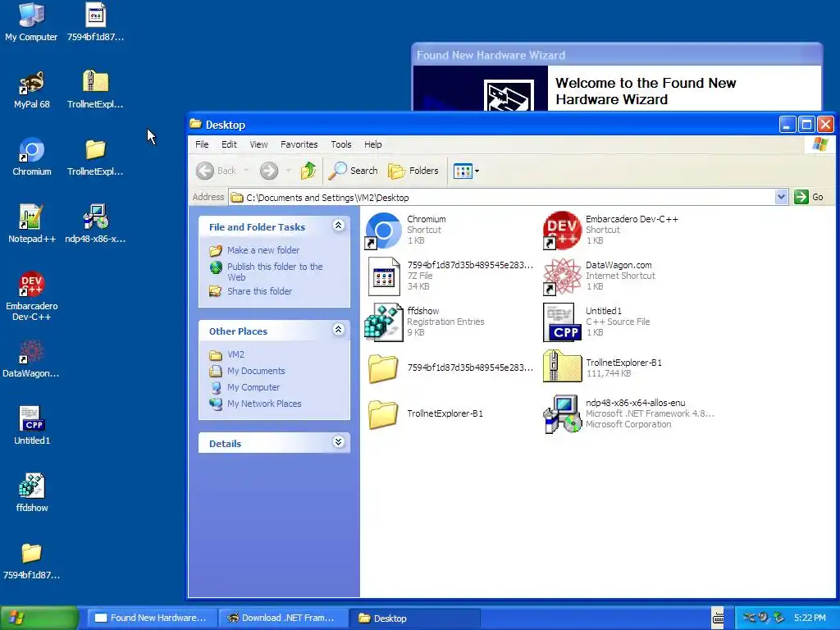Viewport: 840px width, 630px height.
Task: Click the Windows Start button
Action: click(39, 619)
